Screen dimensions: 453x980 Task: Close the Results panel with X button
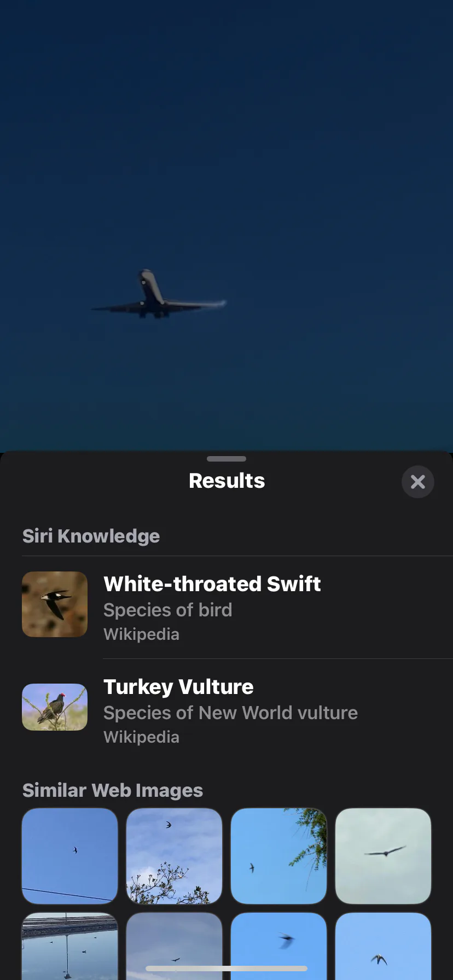417,482
